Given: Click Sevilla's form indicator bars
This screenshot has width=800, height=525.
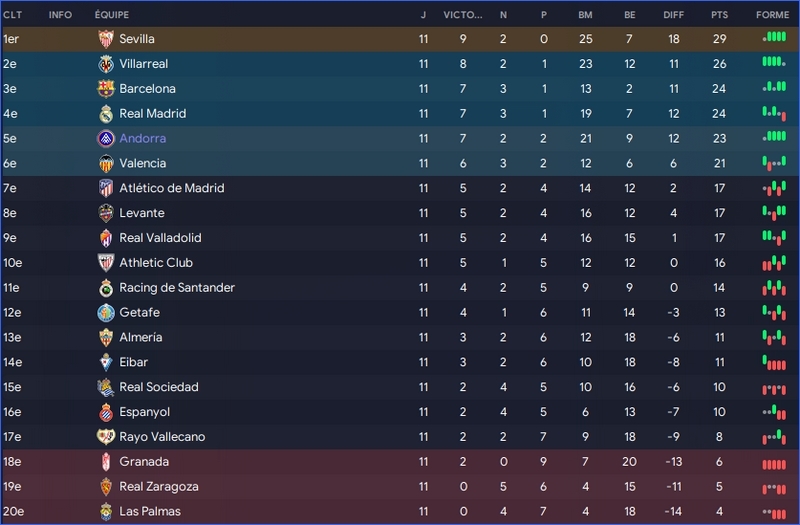Looking at the screenshot, I should [774, 39].
